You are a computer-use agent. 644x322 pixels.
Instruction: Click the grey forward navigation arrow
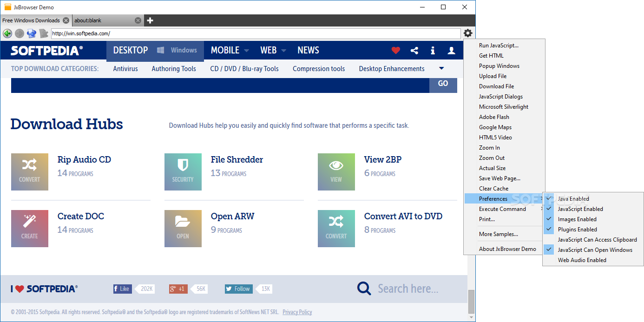(19, 33)
